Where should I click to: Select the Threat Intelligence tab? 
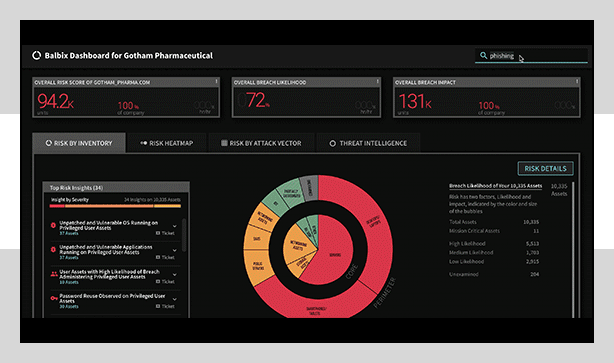pos(368,143)
